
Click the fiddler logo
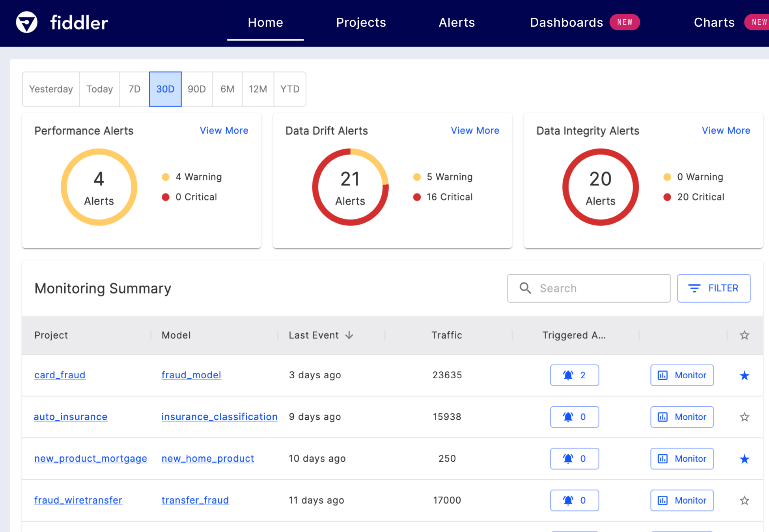click(x=61, y=22)
